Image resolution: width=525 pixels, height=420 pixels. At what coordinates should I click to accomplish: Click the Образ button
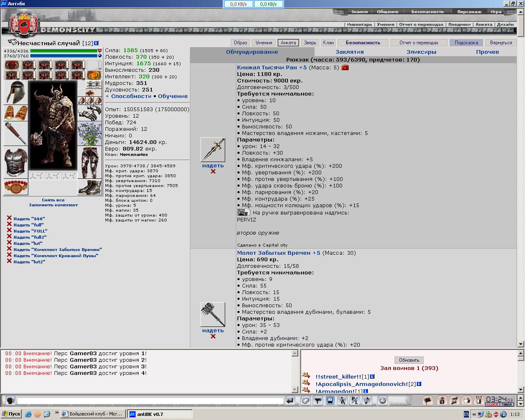pos(240,43)
